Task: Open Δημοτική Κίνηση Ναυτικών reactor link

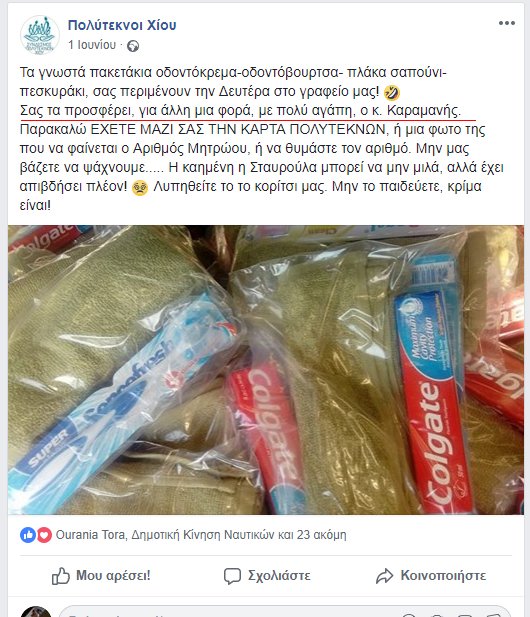Action: (x=203, y=535)
